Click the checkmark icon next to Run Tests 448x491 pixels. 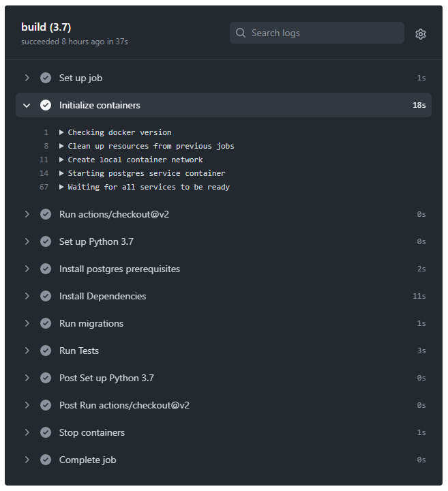(46, 351)
